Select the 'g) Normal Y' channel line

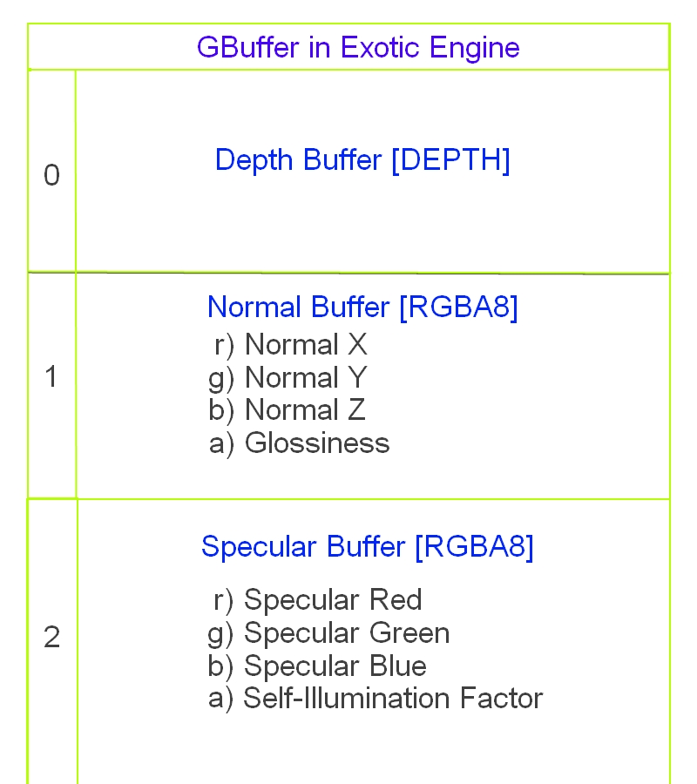pyautogui.click(x=288, y=378)
